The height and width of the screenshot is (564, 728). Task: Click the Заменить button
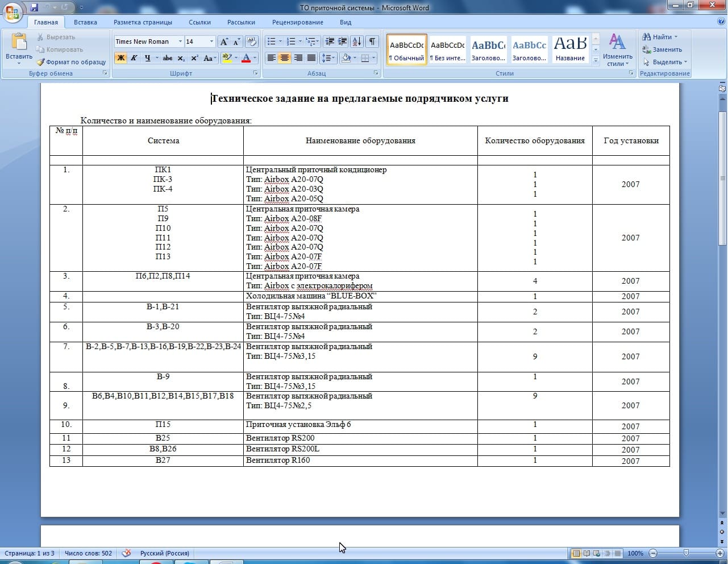[662, 49]
